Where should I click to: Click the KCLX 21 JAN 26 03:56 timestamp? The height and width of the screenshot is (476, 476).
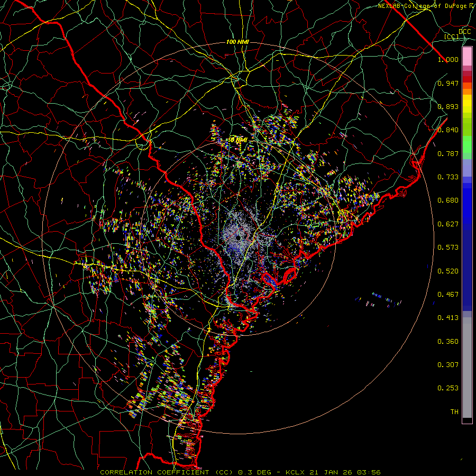[x=333, y=472]
